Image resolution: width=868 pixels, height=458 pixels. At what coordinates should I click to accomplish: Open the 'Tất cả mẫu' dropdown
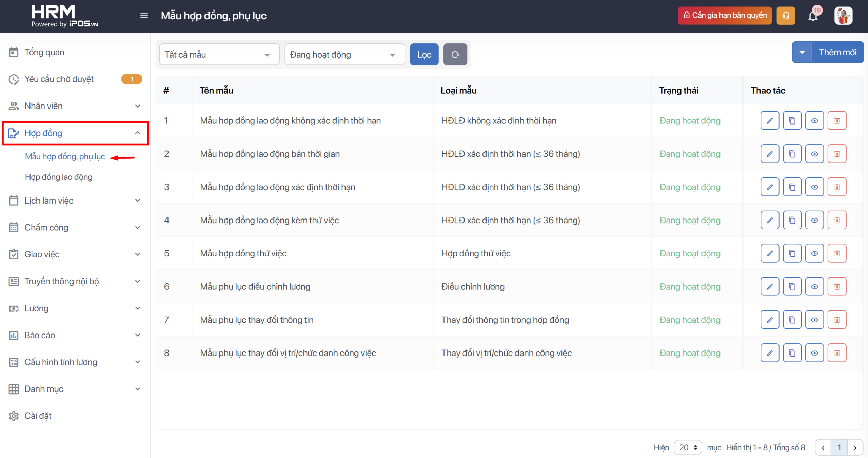coord(219,54)
